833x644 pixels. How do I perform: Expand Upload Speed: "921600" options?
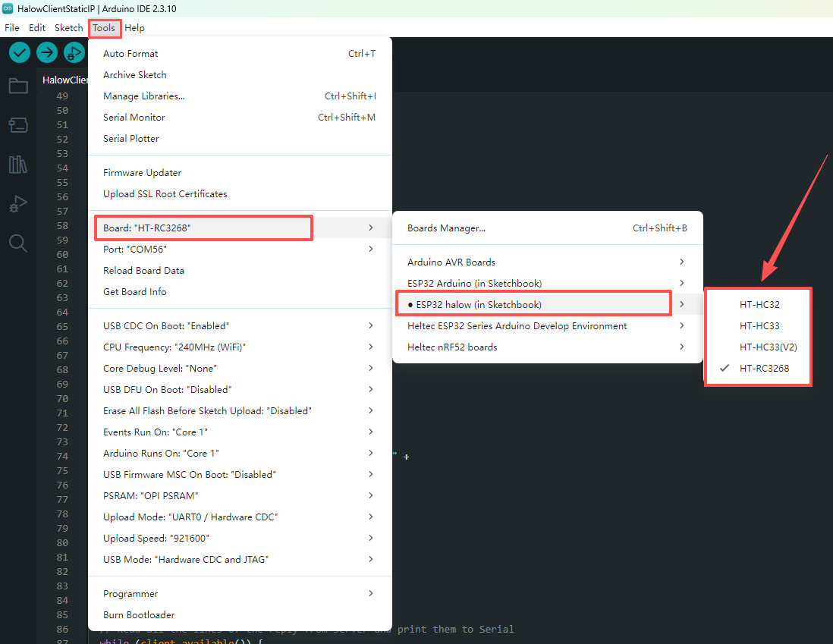tap(240, 539)
